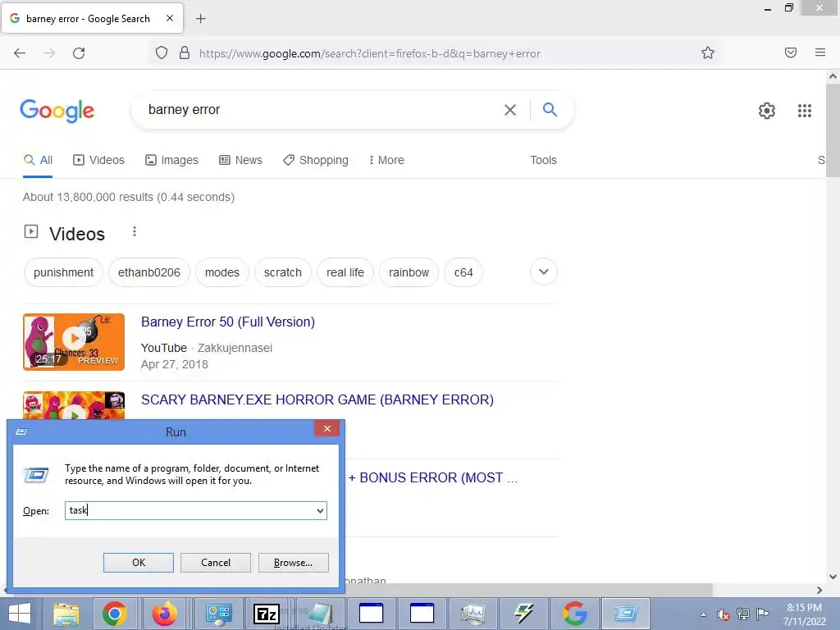Save to Pocket icon in toolbar
840x630 pixels.
point(790,52)
